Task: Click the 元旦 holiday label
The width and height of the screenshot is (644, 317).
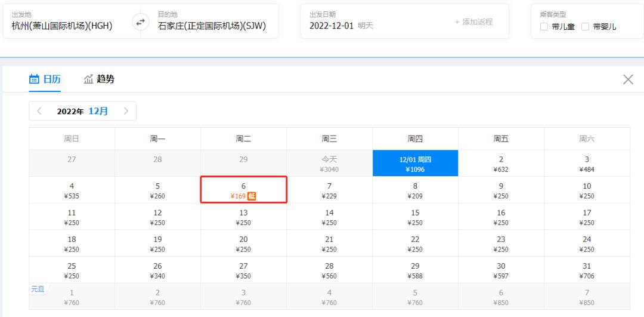Action: click(38, 289)
